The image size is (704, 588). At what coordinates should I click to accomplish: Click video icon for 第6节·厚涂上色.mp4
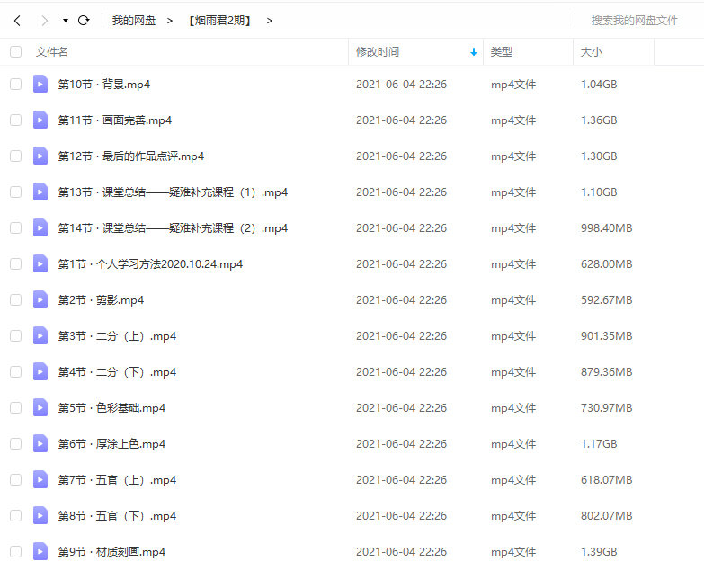coord(40,443)
